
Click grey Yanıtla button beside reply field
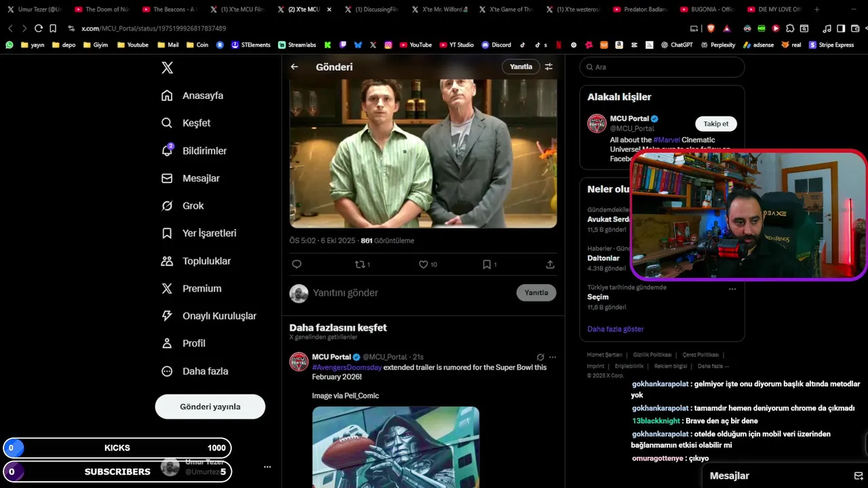tap(536, 293)
